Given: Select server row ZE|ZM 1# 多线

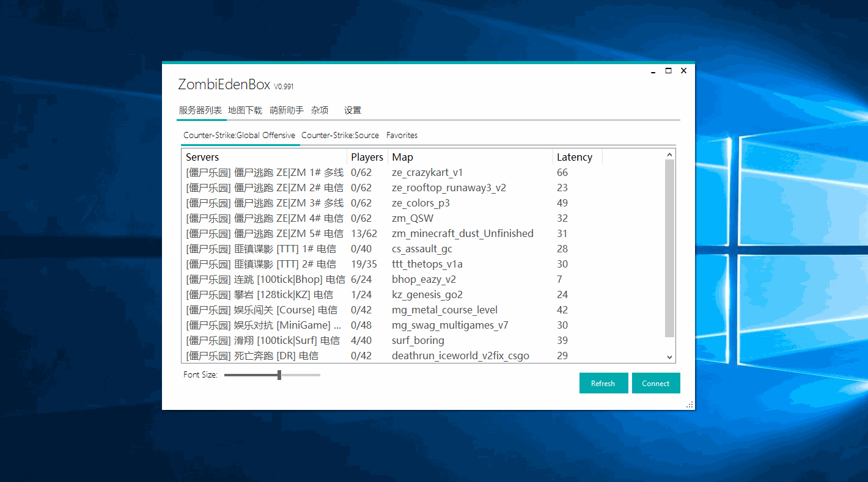Looking at the screenshot, I should pyautogui.click(x=423, y=172).
